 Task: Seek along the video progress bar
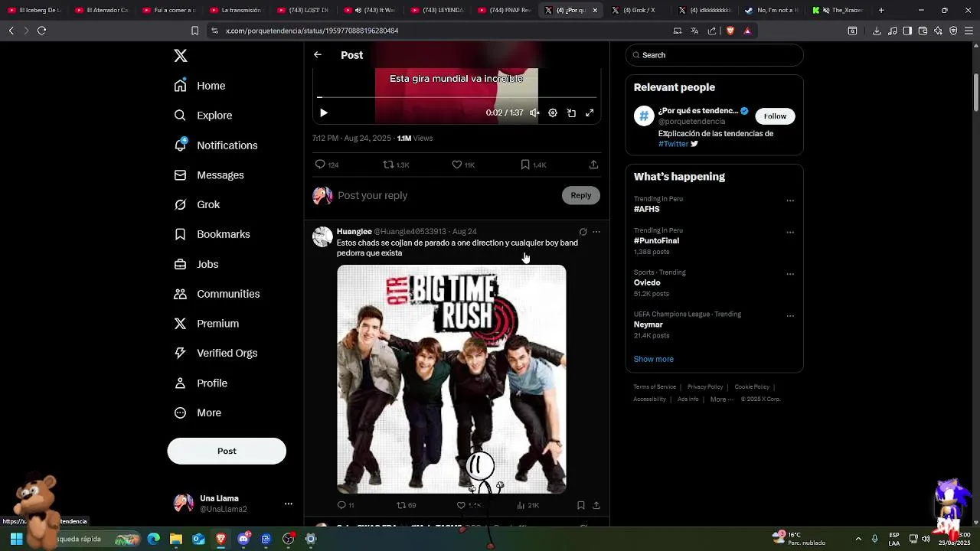[x=456, y=97]
